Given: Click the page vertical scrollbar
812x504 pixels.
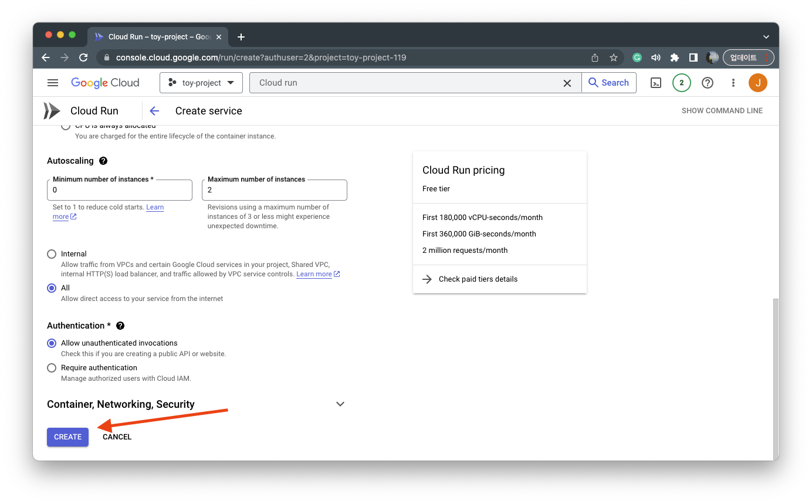Looking at the screenshot, I should pos(775,378).
